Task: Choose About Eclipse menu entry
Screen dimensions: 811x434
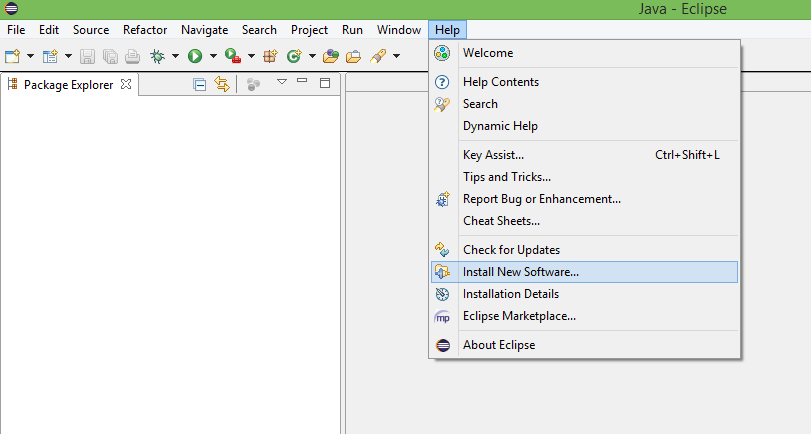Action: [x=584, y=345]
